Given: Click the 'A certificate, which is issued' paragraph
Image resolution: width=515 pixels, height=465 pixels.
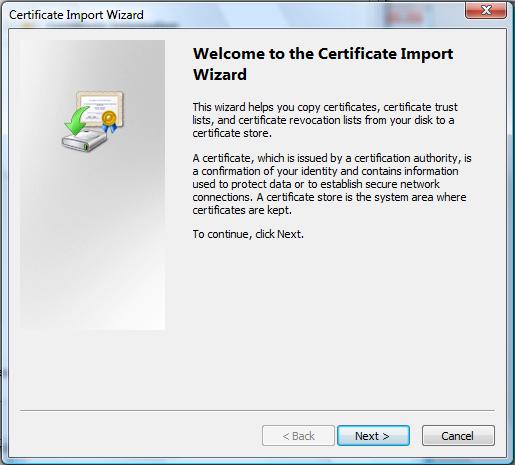Looking at the screenshot, I should point(332,184).
